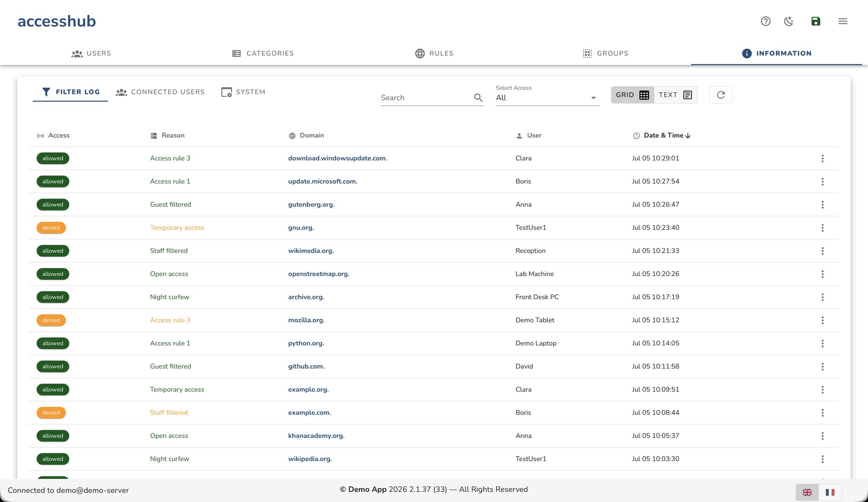Click denied badge in gnu.org row
This screenshot has height=502, width=868.
(51, 228)
